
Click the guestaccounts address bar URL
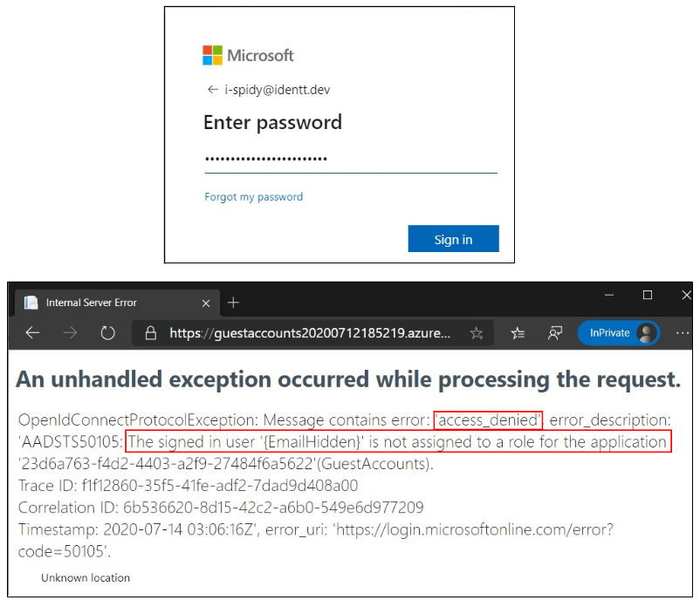pyautogui.click(x=310, y=333)
